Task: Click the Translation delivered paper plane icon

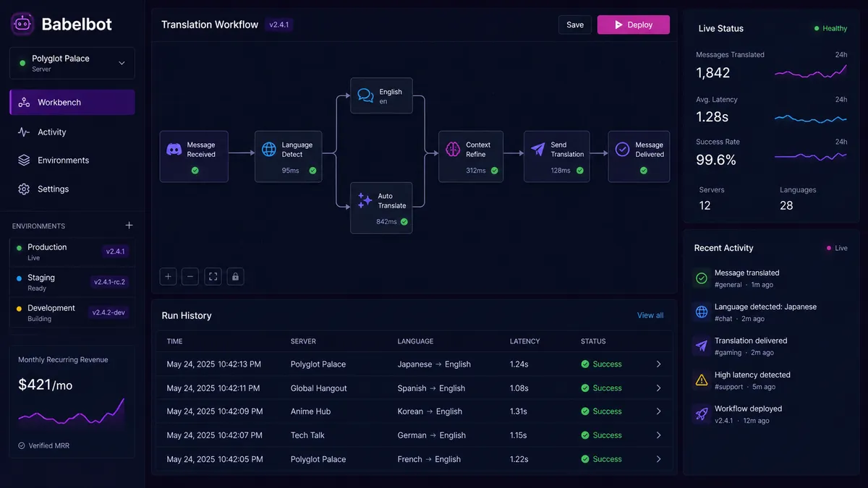Action: pyautogui.click(x=701, y=346)
